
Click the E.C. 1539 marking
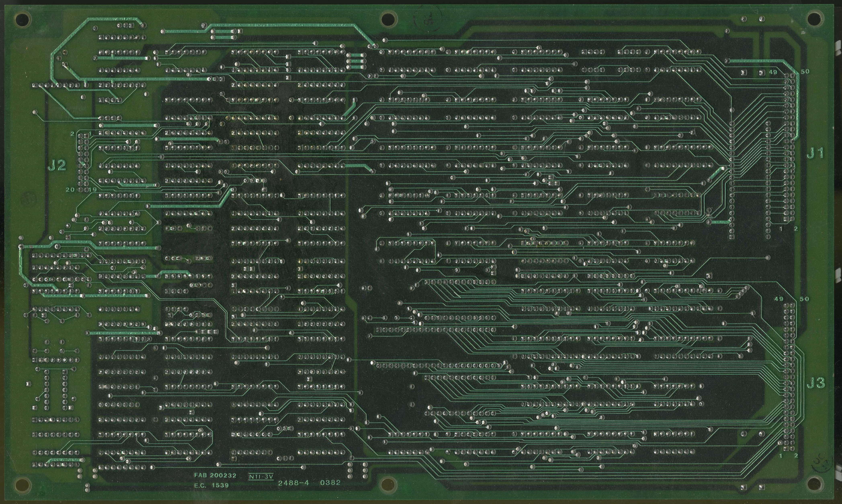point(211,485)
